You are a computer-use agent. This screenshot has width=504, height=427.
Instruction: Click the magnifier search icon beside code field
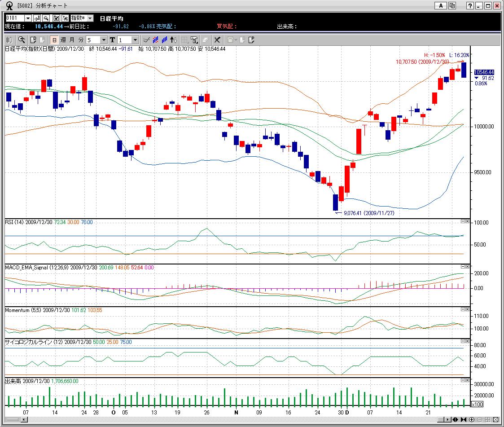click(x=46, y=18)
